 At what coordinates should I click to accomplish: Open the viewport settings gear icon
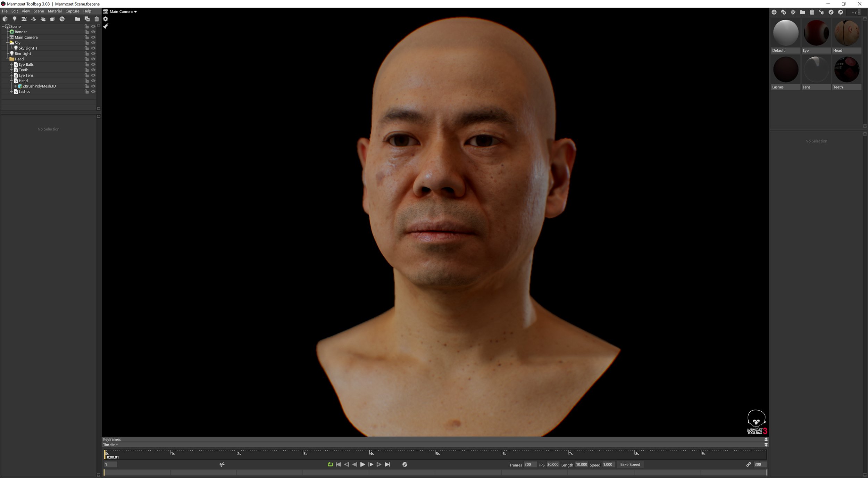[106, 19]
